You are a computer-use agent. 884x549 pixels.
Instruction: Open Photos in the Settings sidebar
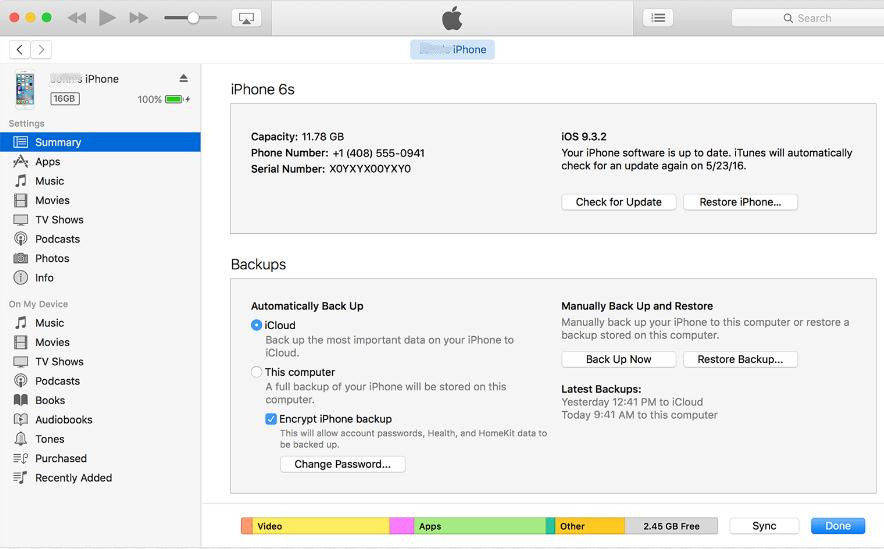coord(52,258)
